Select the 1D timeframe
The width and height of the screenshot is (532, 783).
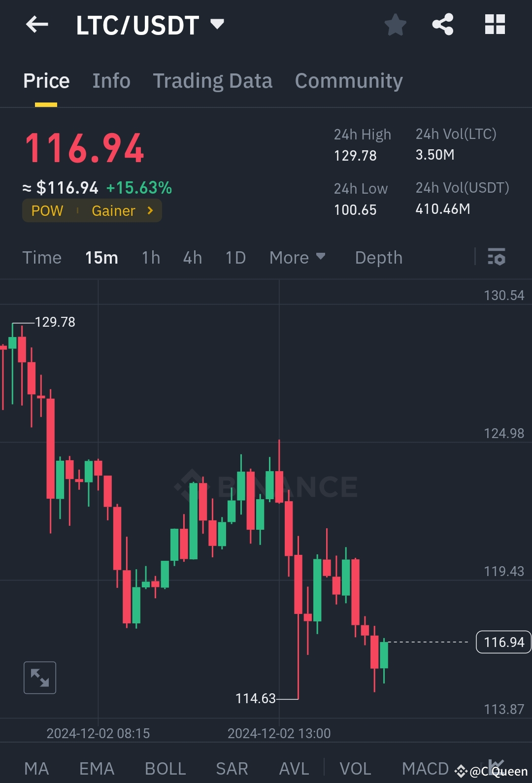pos(235,257)
